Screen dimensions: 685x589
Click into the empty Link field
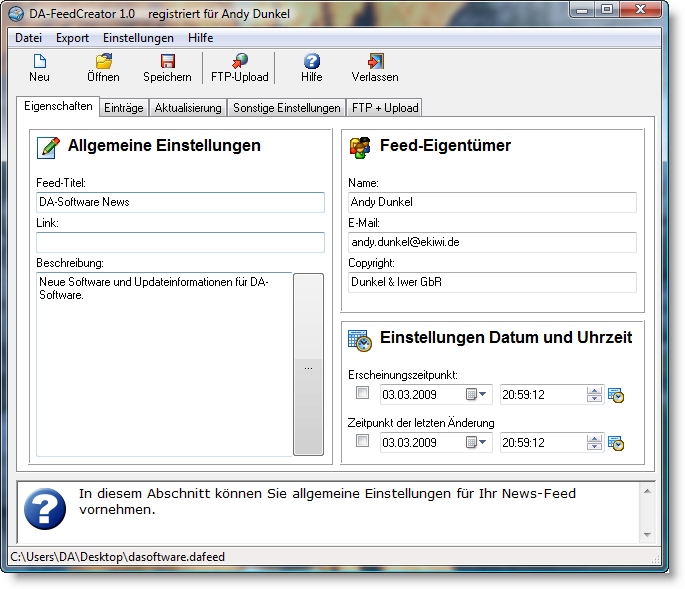point(180,243)
